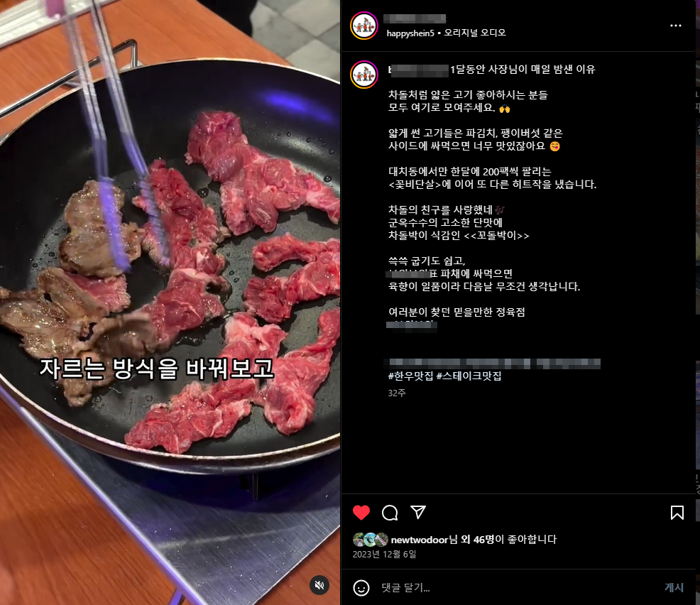This screenshot has width=700, height=605.
Task: Save the post with the bookmark icon
Action: click(677, 513)
